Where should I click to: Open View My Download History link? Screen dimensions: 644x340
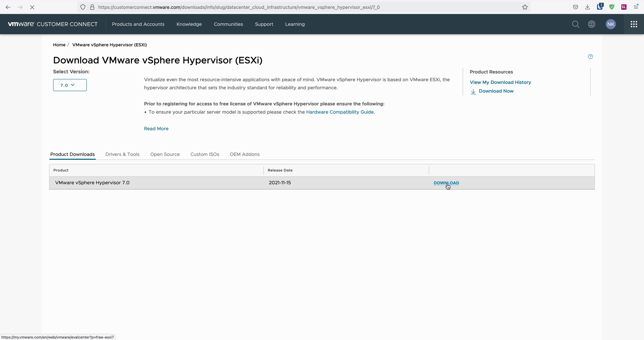[500, 83]
